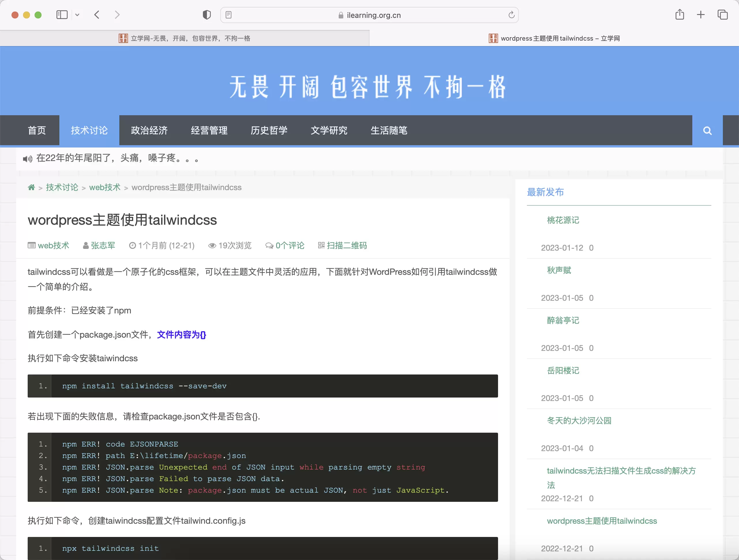Open the 首页 navigation item
The width and height of the screenshot is (739, 560).
coord(37,130)
